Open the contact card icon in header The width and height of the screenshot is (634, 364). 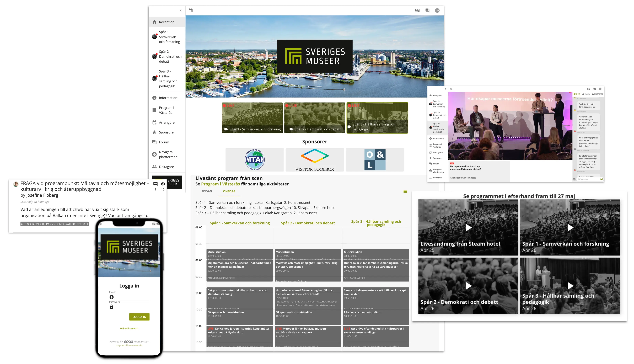(417, 10)
